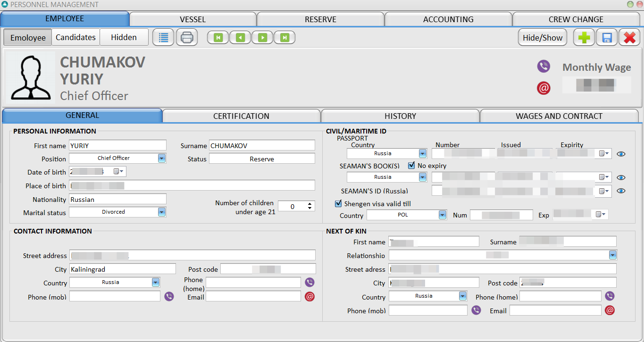The height and width of the screenshot is (342, 644).
Task: Click the Viber icon beside contact Phone (mob)
Action: click(169, 296)
